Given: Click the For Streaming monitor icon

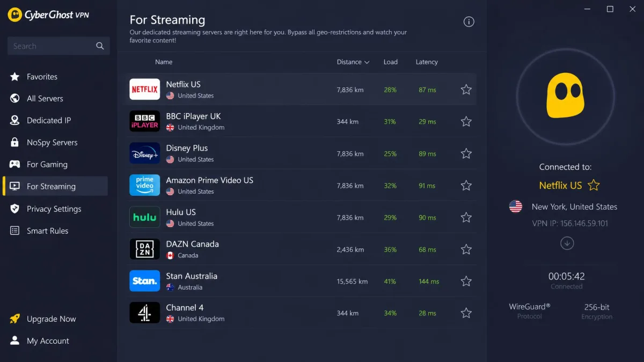Looking at the screenshot, I should pos(15,187).
